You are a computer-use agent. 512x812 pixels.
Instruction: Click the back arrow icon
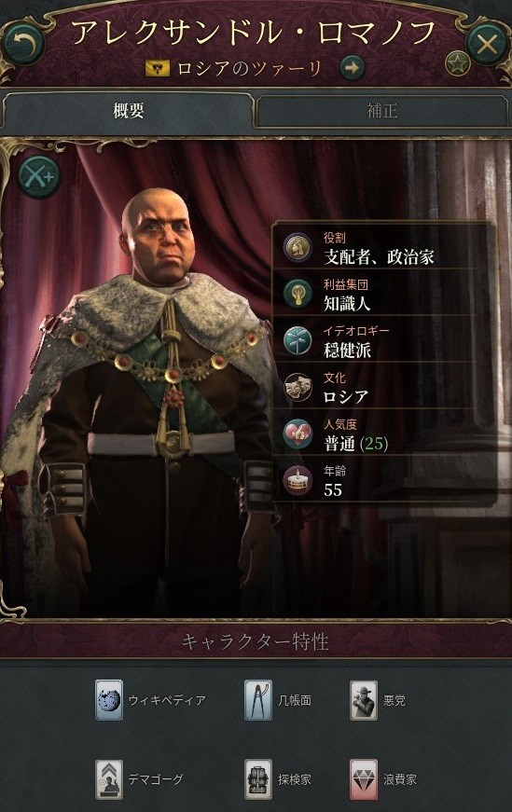(22, 44)
